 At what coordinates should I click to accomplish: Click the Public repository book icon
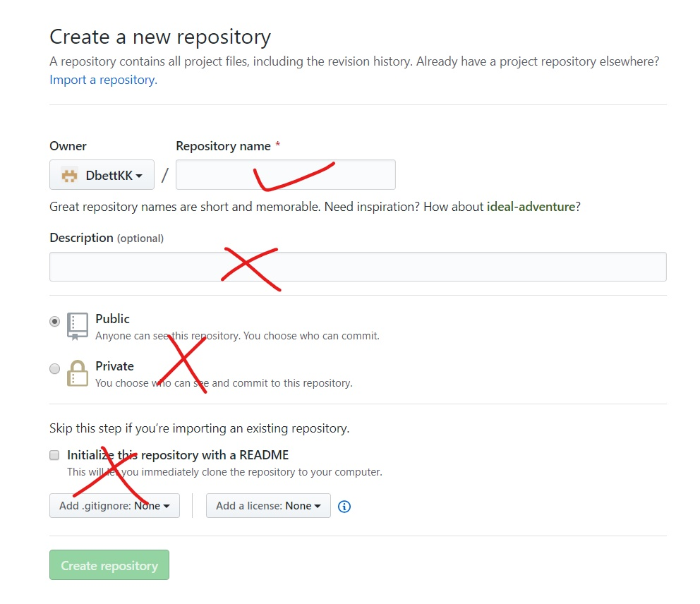[78, 326]
